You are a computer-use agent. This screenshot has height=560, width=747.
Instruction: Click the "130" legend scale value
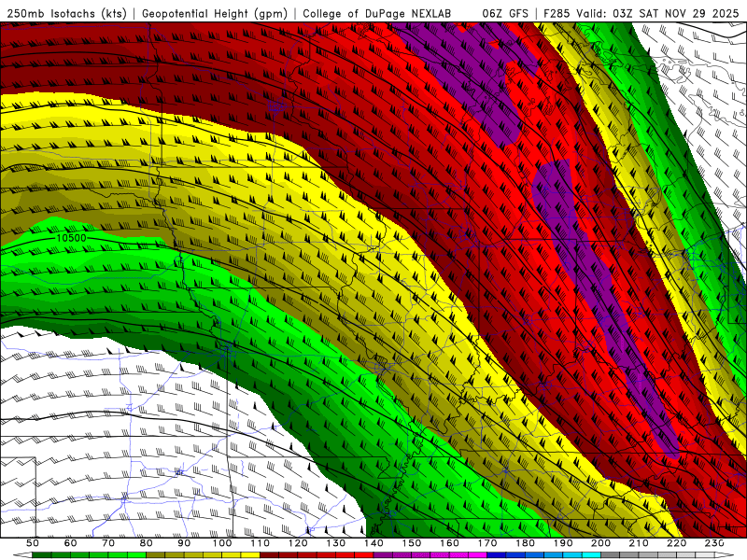pos(336,543)
